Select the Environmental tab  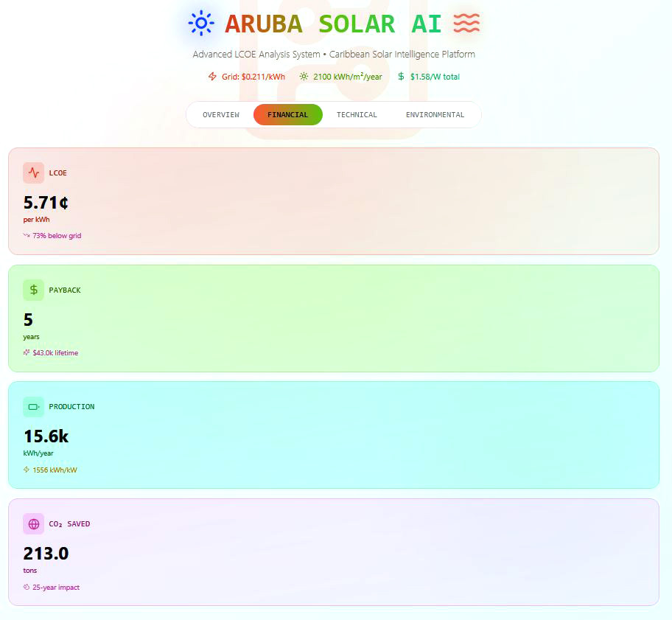tap(435, 114)
